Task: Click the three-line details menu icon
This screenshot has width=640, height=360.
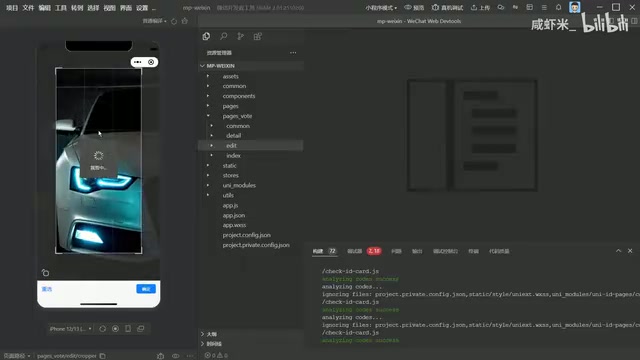Action: click(x=544, y=7)
